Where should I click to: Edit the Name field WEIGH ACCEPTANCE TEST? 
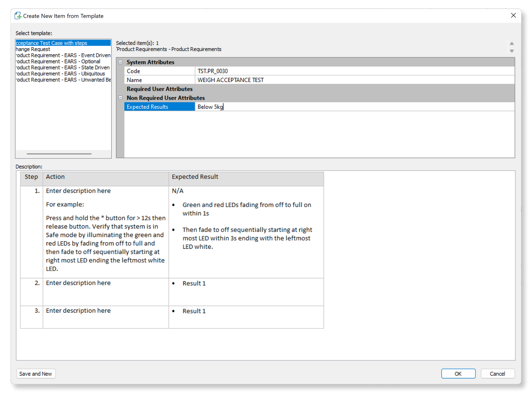(354, 80)
